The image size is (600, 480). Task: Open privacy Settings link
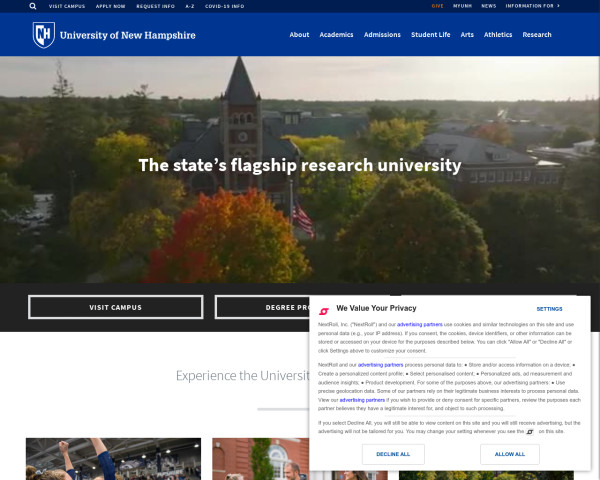549,309
